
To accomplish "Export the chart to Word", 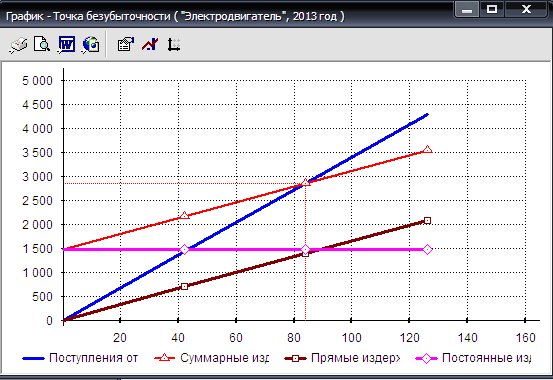I will [66, 45].
